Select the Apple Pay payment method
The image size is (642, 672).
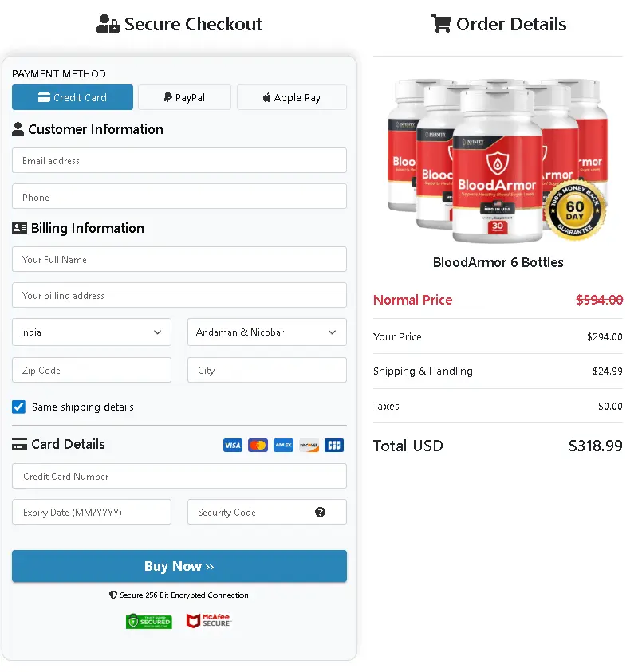pyautogui.click(x=291, y=97)
